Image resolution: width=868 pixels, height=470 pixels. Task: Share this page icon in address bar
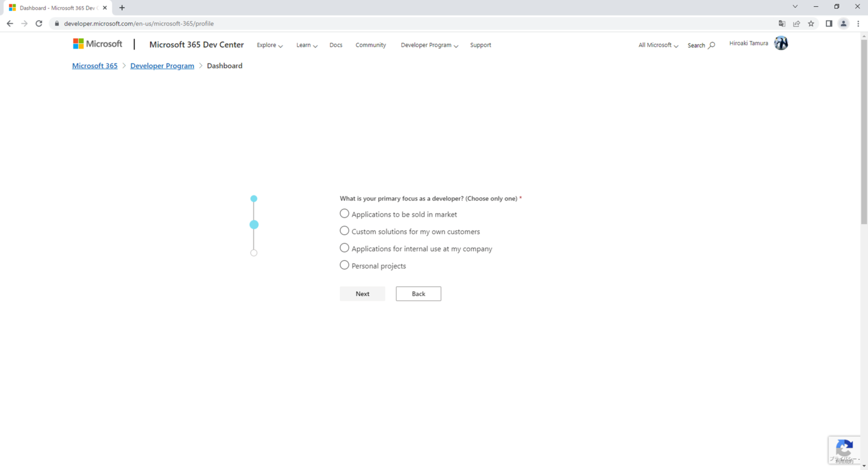coord(797,24)
